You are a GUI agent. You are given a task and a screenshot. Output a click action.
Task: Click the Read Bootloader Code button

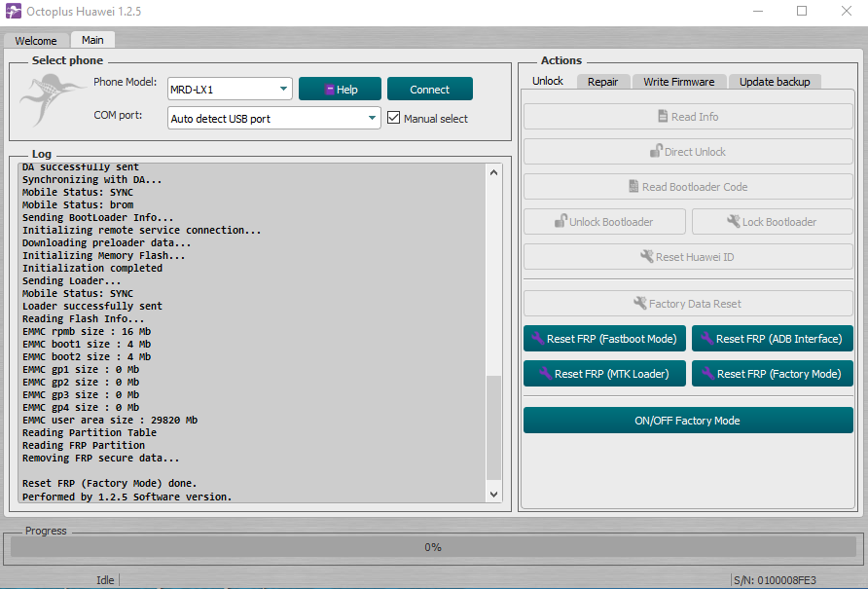pyautogui.click(x=688, y=187)
